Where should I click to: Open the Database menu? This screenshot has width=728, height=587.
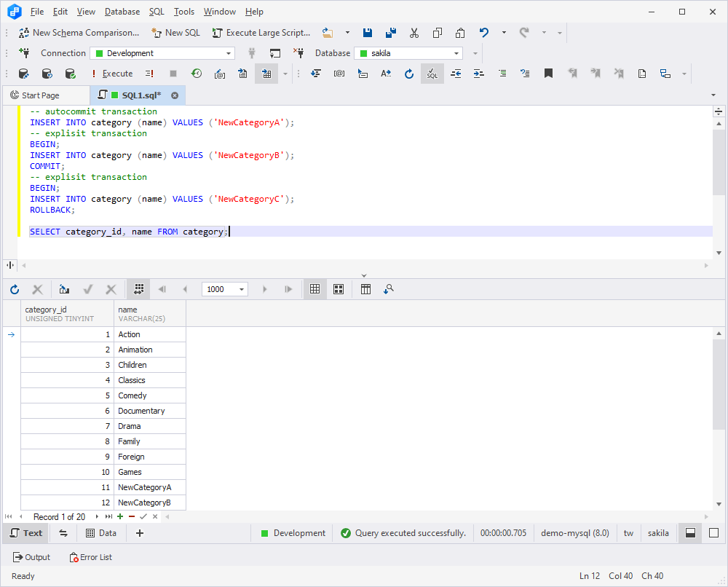click(x=122, y=12)
